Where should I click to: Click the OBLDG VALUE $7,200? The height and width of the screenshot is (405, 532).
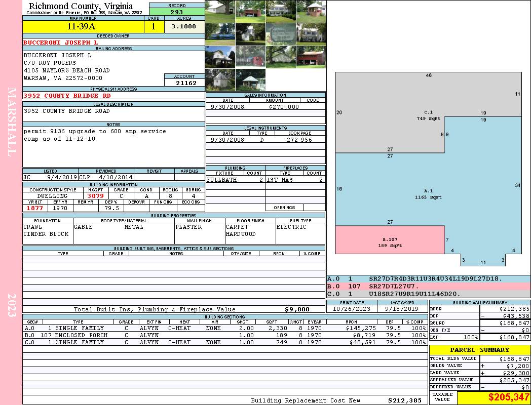tap(518, 366)
